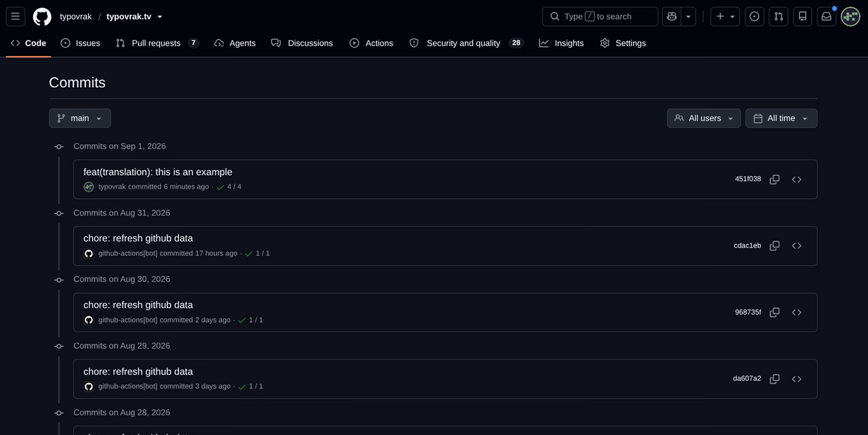This screenshot has height=435, width=868.
Task: Open commit feat(translation): this is an example
Action: point(158,172)
